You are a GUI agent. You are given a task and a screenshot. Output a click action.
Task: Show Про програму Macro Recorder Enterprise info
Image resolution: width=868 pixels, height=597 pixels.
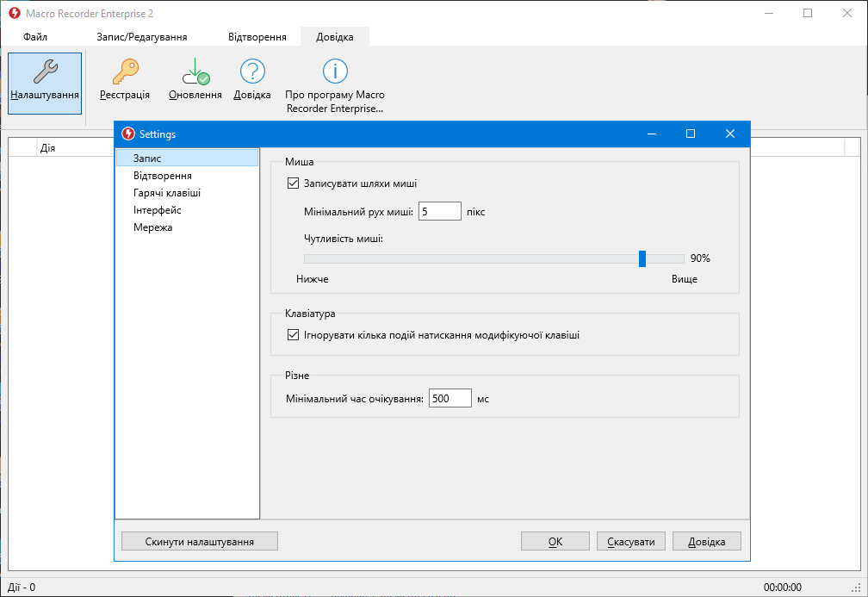[x=335, y=86]
